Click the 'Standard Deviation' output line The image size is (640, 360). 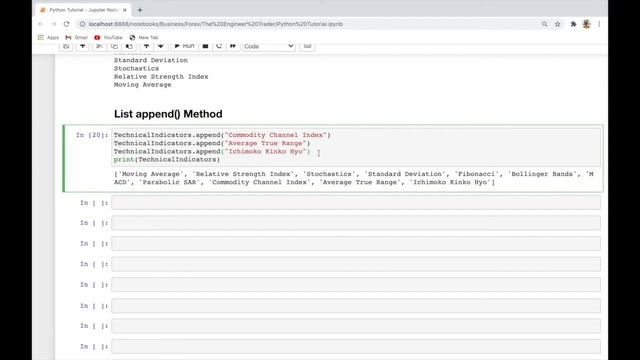[151, 60]
